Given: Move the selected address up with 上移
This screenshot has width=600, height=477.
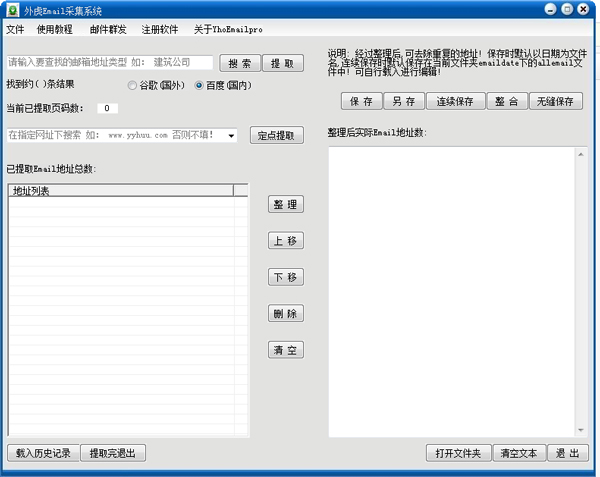Looking at the screenshot, I should click(286, 241).
